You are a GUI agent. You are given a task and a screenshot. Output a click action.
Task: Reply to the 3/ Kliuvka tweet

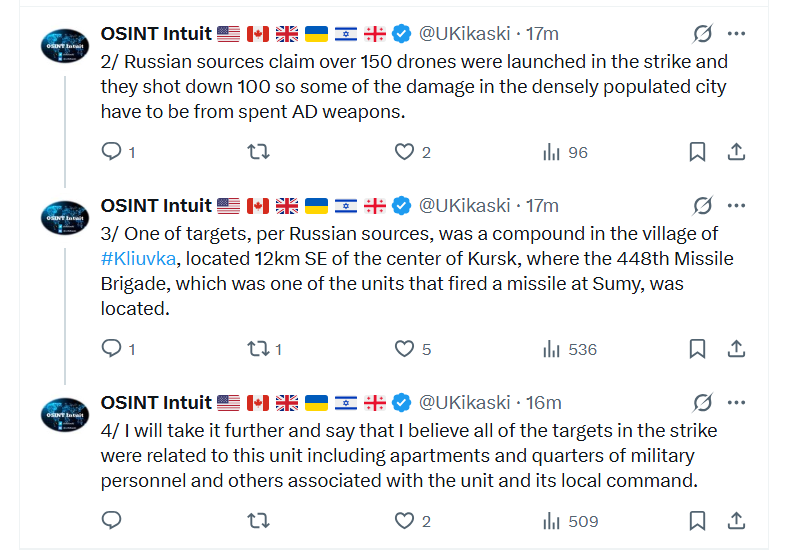click(x=111, y=348)
